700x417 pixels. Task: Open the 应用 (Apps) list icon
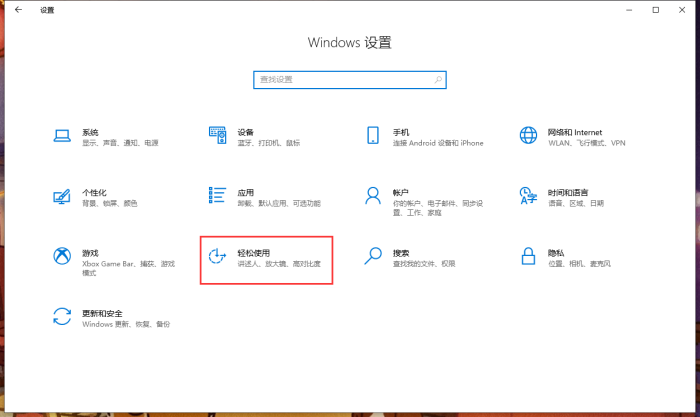(217, 196)
